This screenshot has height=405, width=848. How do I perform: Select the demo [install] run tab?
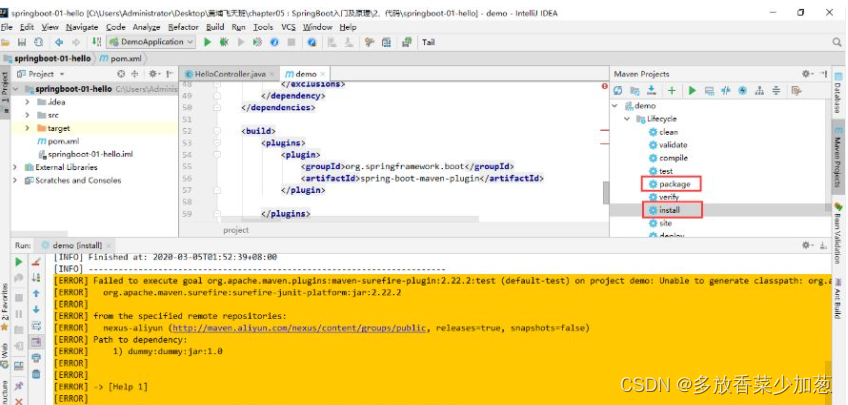coord(77,245)
